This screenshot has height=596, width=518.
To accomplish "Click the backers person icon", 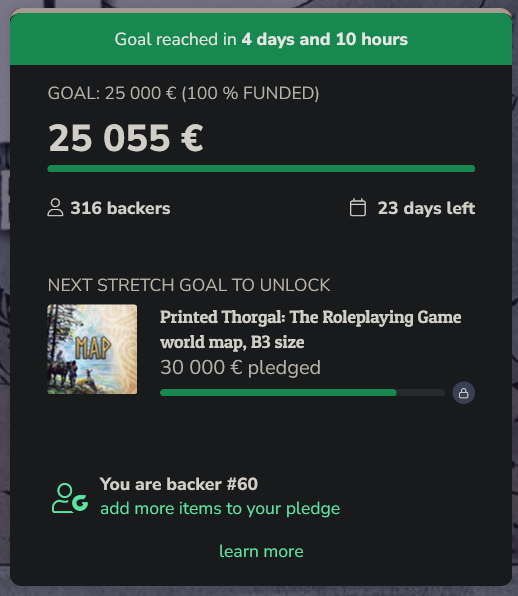I will (55, 208).
